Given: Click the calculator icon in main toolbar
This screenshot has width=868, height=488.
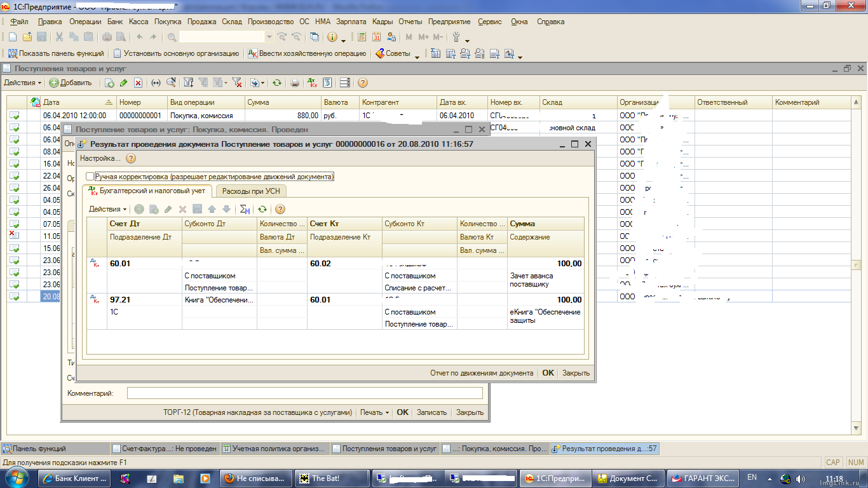Looking at the screenshot, I should (x=362, y=37).
